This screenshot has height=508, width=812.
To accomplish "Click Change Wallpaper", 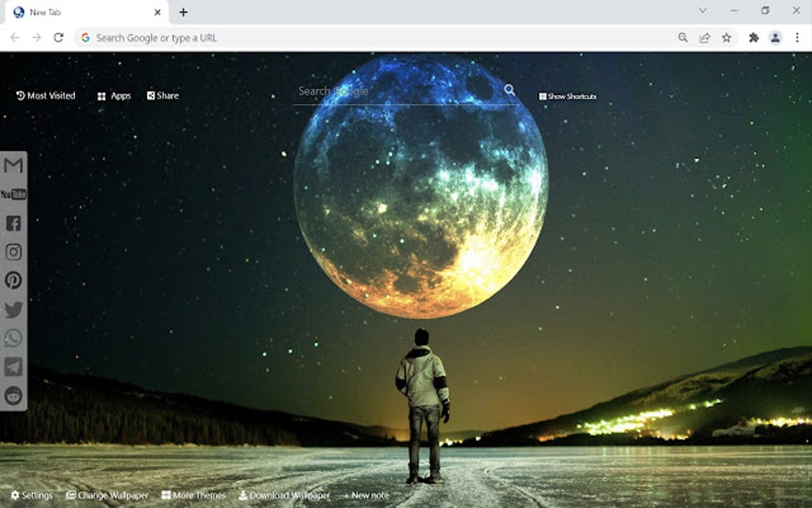I will 108,494.
